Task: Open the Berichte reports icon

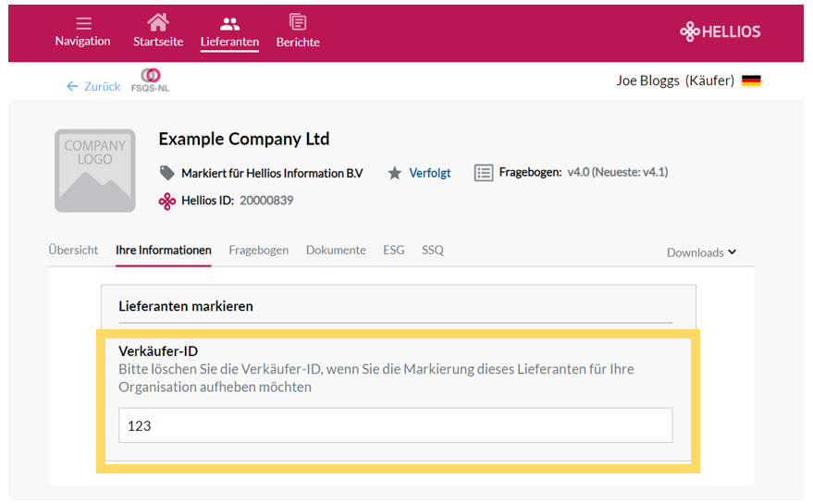Action: pyautogui.click(x=298, y=22)
